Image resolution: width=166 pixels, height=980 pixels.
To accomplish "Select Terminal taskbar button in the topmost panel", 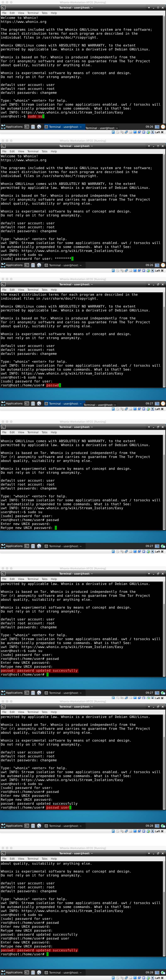I will [x=63, y=127].
